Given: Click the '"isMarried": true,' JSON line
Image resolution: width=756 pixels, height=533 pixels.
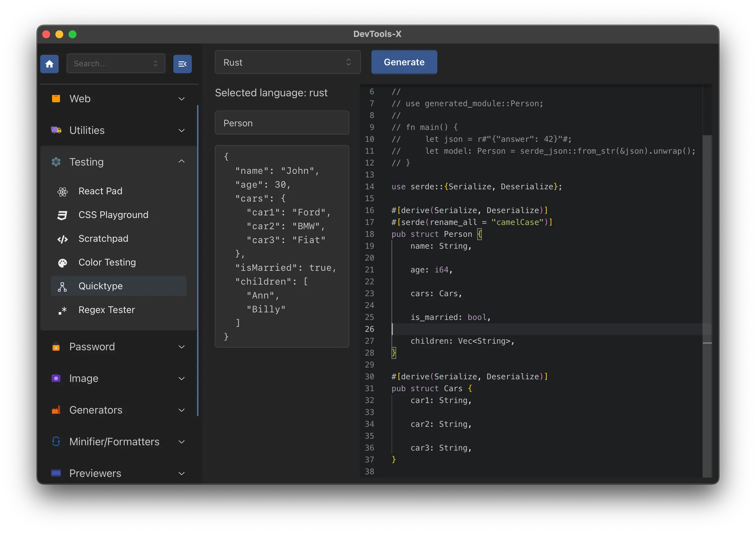Looking at the screenshot, I should point(285,267).
